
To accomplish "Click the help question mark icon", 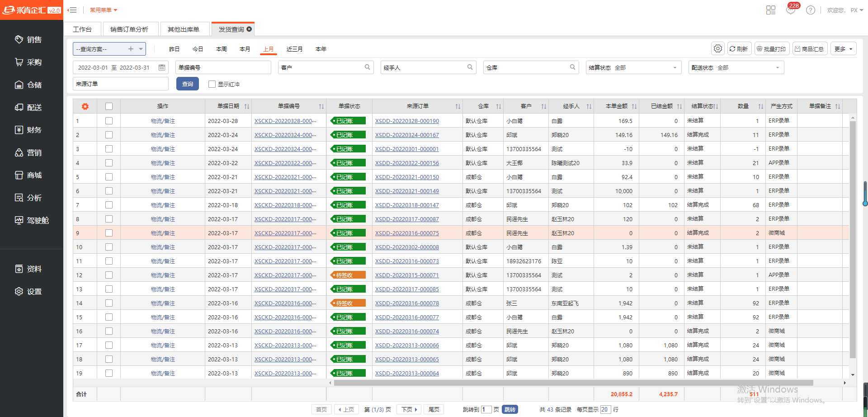I will tap(811, 10).
